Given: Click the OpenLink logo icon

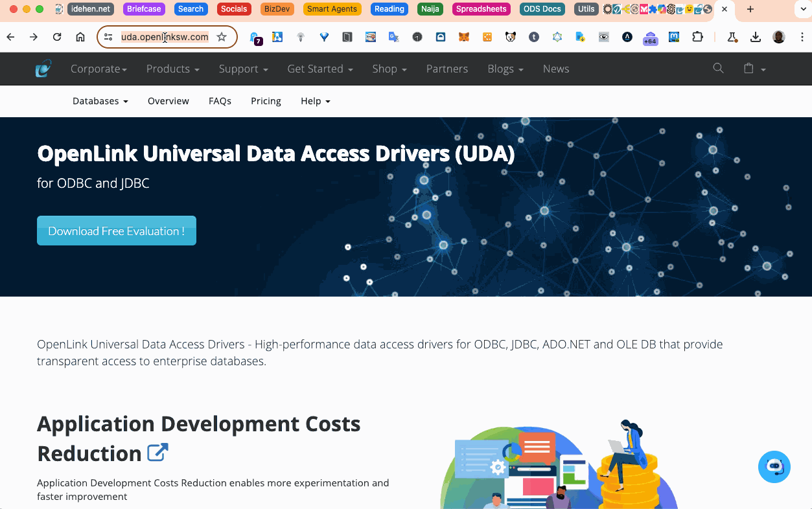Looking at the screenshot, I should (43, 69).
